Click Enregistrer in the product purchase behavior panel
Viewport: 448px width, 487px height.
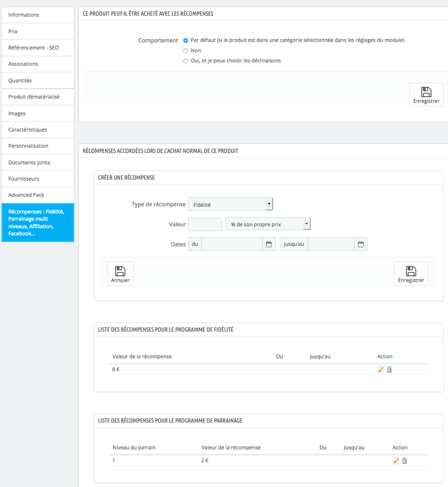tap(426, 95)
